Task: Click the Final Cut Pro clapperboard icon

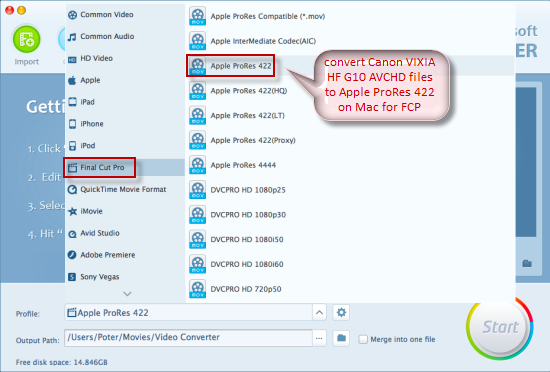Action: pos(72,168)
